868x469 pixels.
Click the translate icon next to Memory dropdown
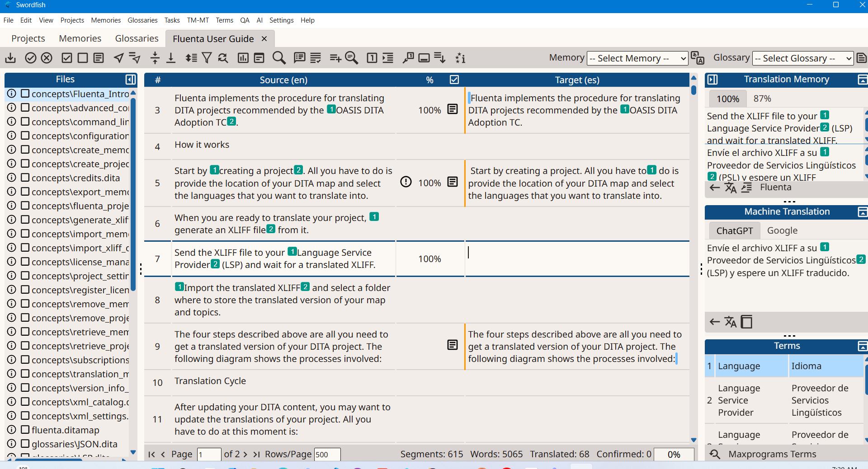tap(698, 58)
